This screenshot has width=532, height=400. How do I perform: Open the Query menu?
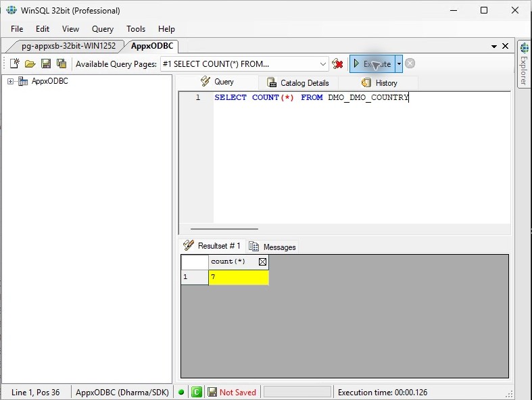point(103,29)
